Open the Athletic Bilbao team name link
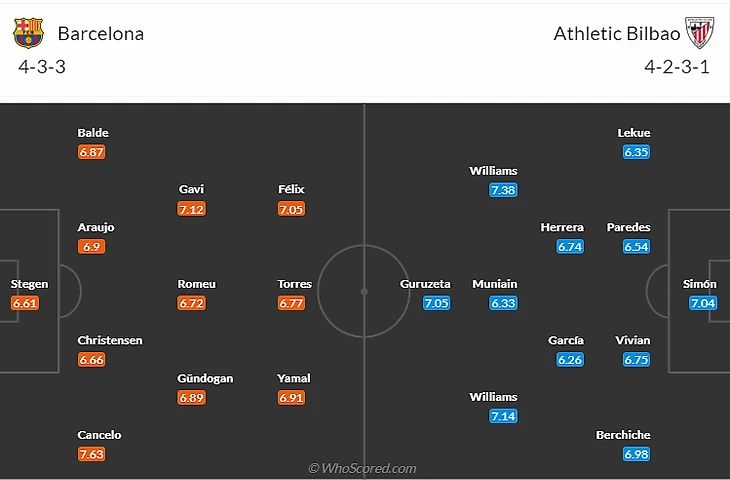Screen dimensions: 730x480 click(x=617, y=33)
